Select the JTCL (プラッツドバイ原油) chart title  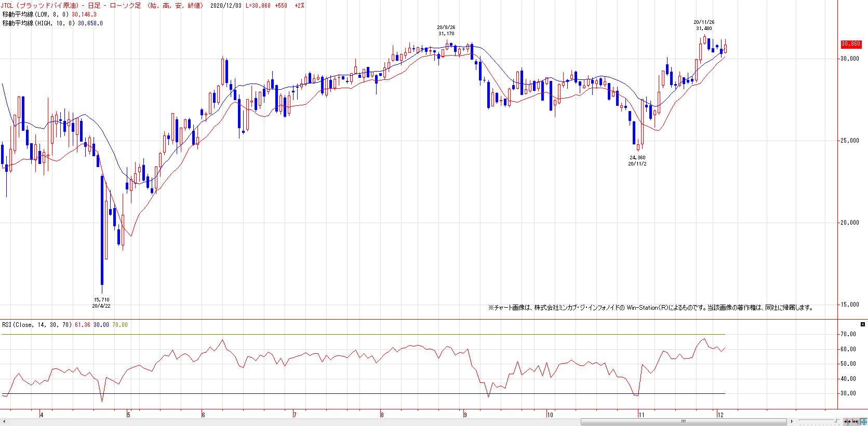pos(41,5)
